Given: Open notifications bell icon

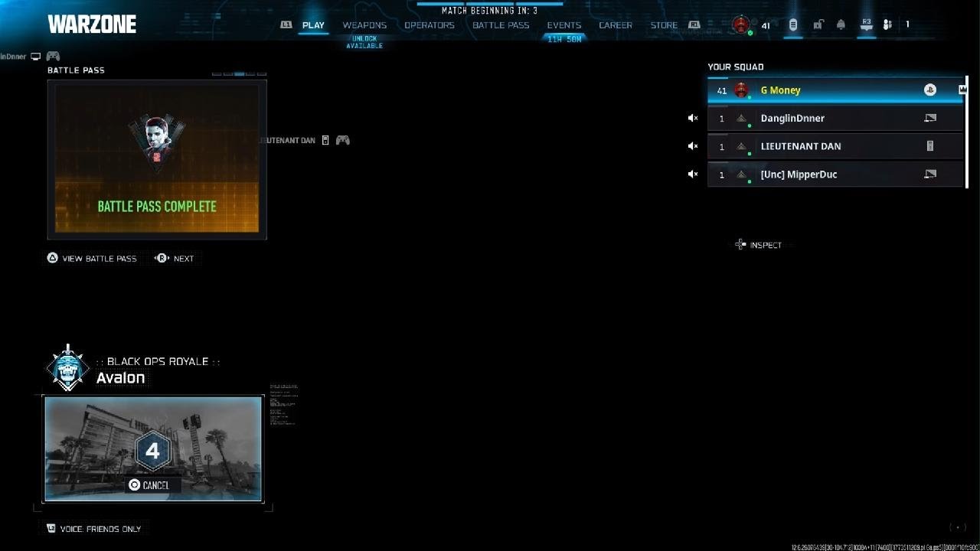Looking at the screenshot, I should pos(841,24).
